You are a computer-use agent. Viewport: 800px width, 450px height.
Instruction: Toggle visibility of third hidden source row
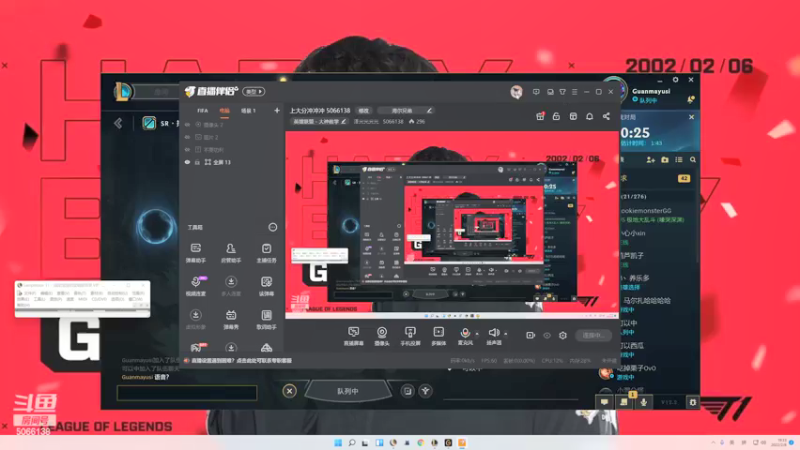pos(187,149)
